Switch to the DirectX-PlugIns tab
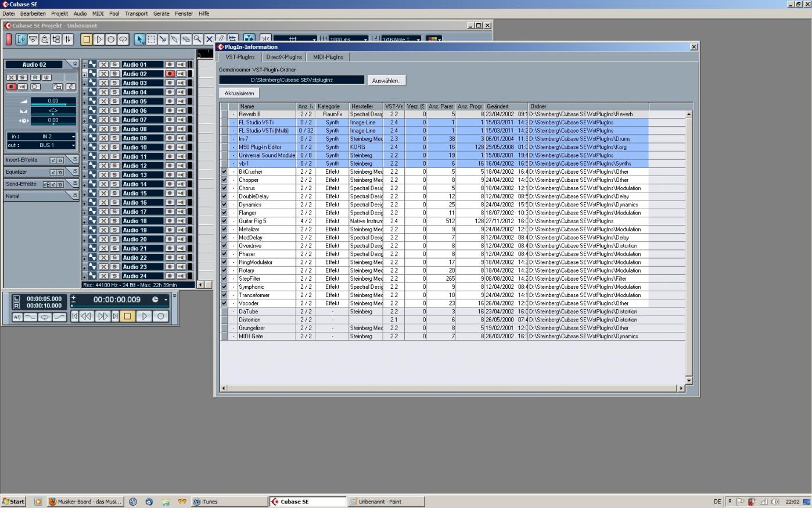 coord(284,57)
